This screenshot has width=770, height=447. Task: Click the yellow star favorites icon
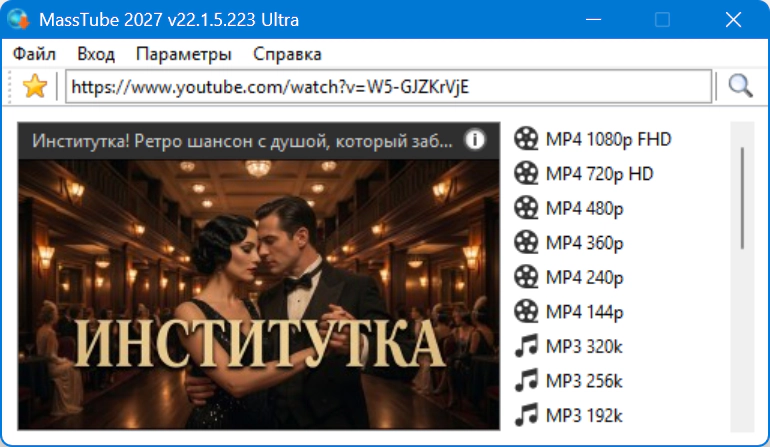pyautogui.click(x=35, y=86)
